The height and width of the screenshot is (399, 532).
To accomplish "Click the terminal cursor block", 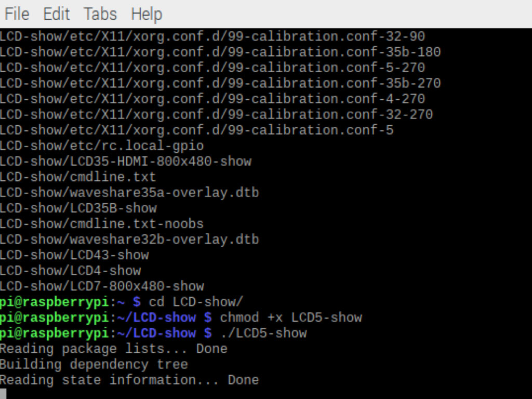I will click(x=3, y=394).
